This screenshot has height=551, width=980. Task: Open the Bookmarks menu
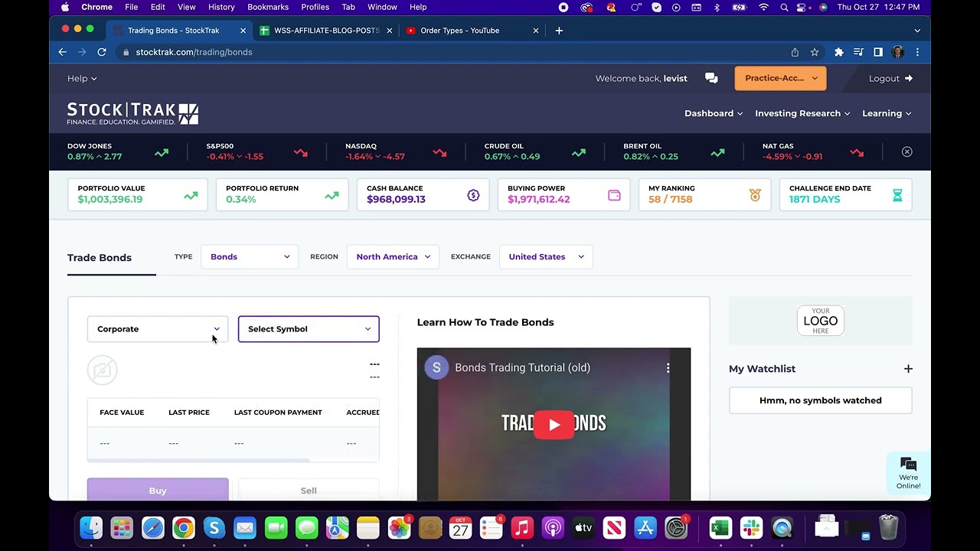(268, 7)
